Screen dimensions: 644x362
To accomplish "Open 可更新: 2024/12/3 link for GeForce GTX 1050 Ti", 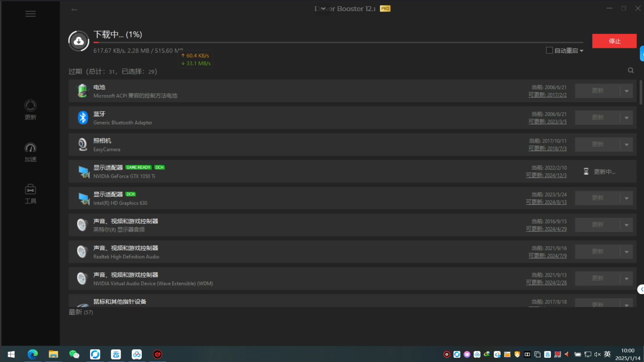I will click(546, 175).
